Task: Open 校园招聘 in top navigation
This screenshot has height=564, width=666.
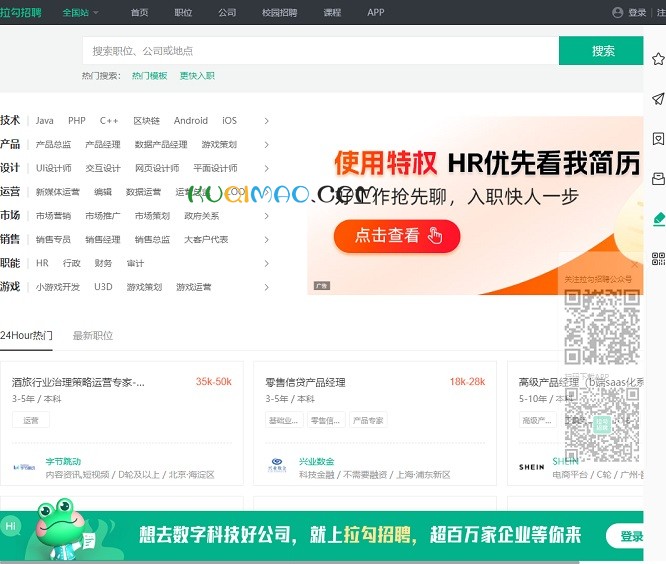Action: point(279,13)
